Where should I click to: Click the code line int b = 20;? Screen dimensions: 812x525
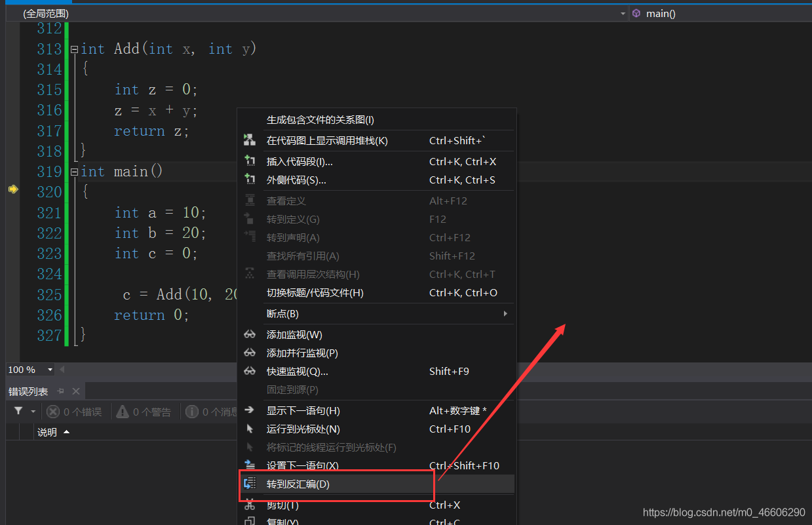[161, 233]
